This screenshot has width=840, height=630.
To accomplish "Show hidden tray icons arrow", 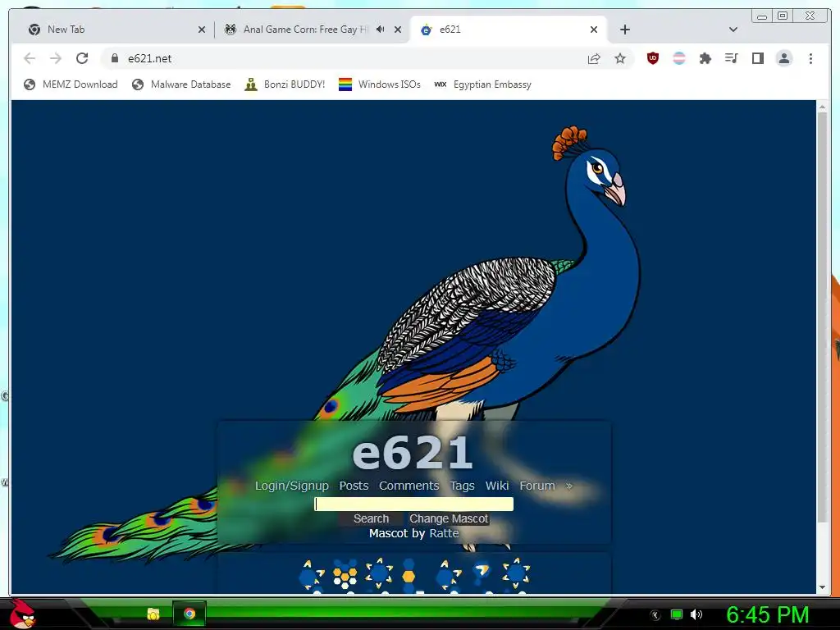I will click(x=655, y=615).
